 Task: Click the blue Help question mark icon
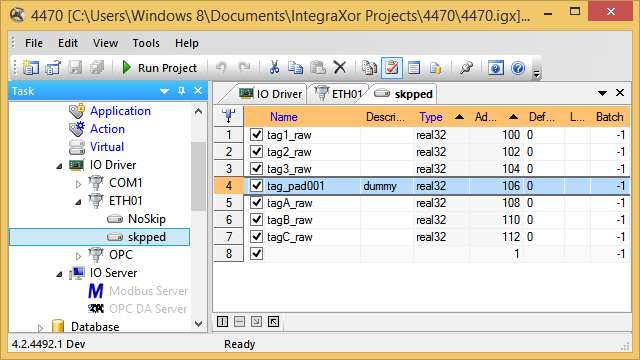click(x=518, y=68)
